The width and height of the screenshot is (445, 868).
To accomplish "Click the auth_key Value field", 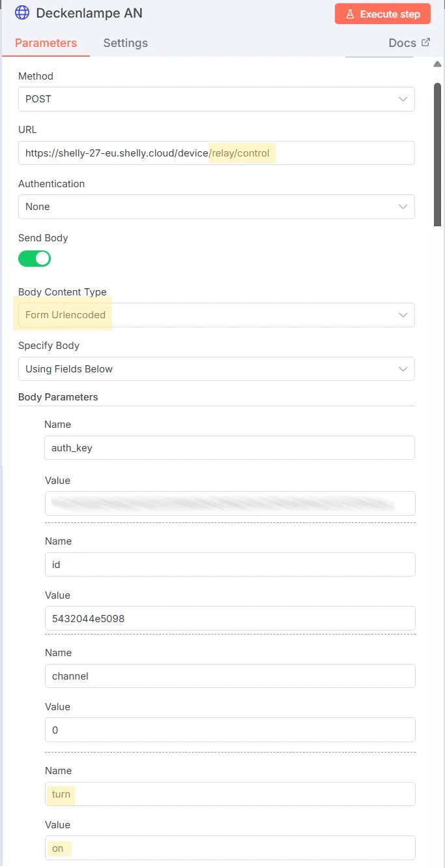I will tap(229, 503).
